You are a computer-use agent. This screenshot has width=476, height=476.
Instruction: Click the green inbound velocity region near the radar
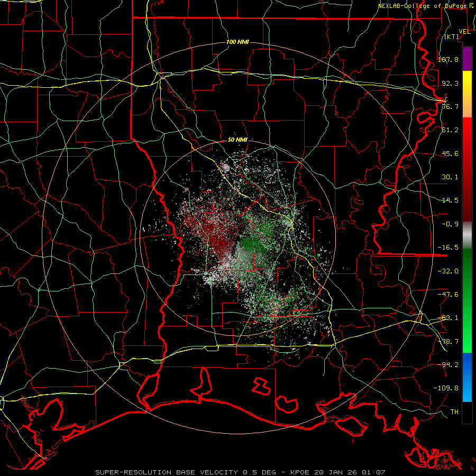pos(251,243)
